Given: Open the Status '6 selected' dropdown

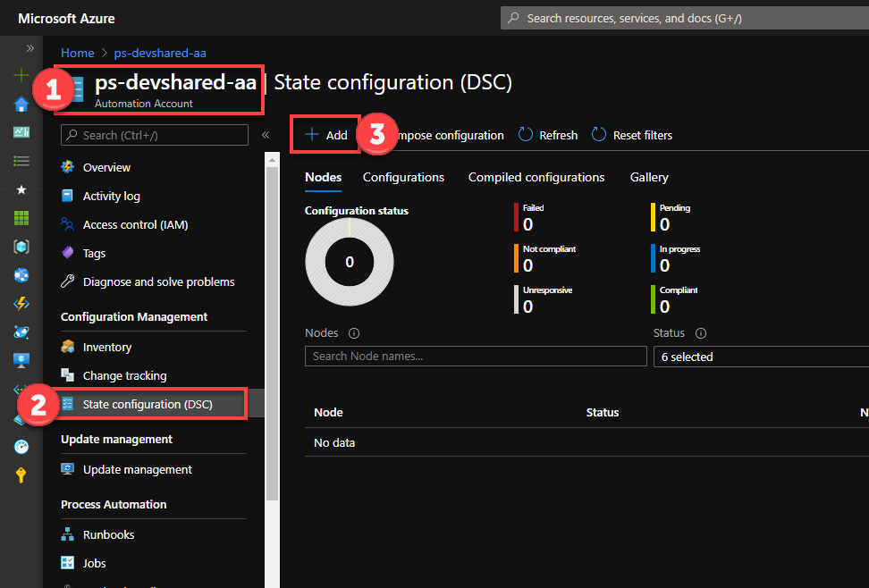Looking at the screenshot, I should click(x=760, y=357).
